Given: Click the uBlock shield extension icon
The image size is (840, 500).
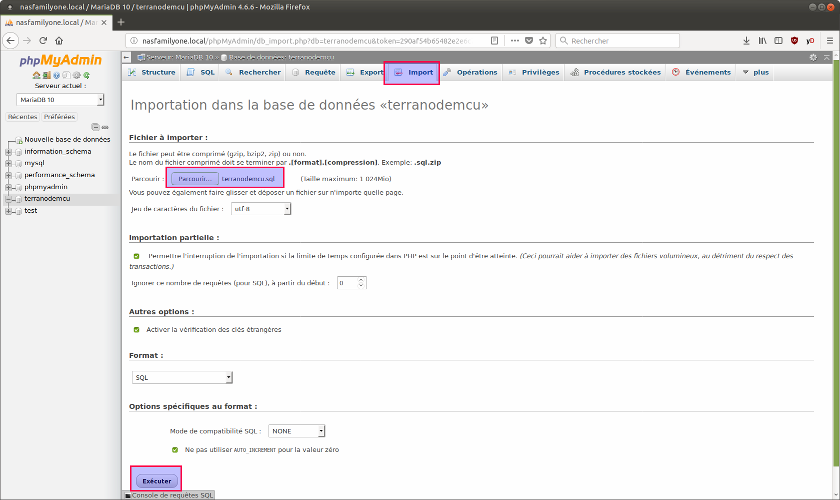Looking at the screenshot, I should coord(794,41).
